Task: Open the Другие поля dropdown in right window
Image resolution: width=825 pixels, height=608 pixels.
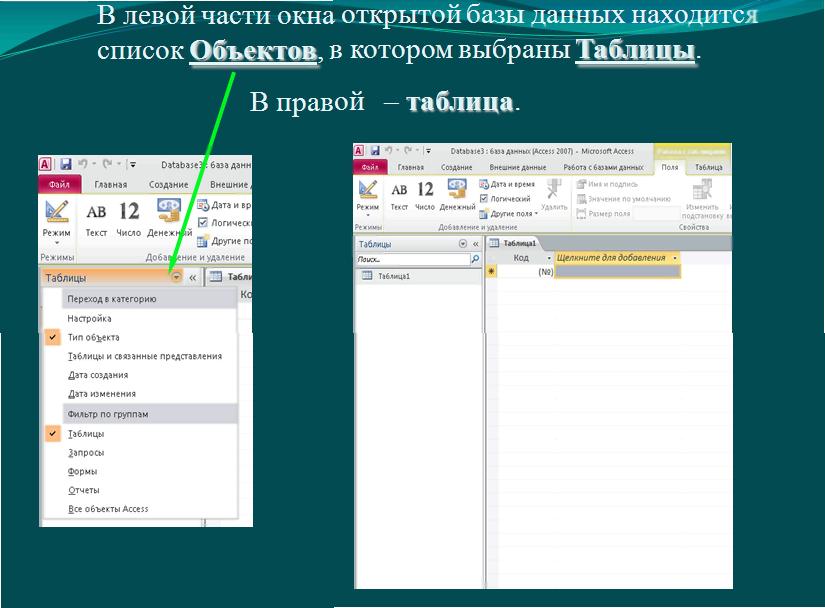Action: point(512,213)
